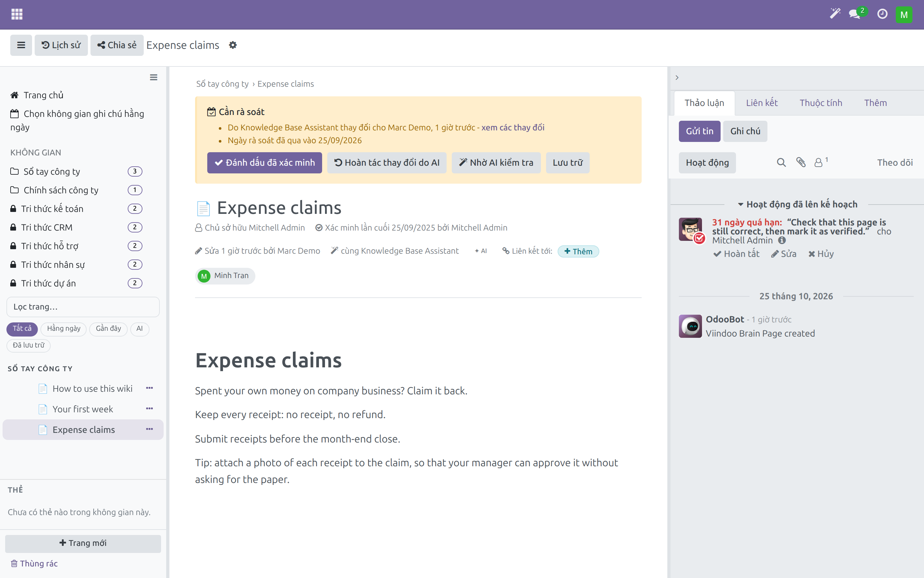The width and height of the screenshot is (924, 578).
Task: Click the info icon beside Mitchell Admin
Action: coord(782,241)
